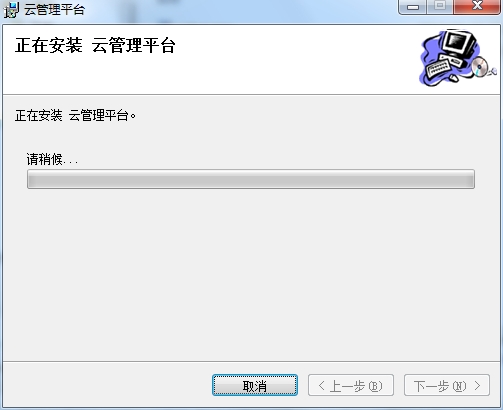Close the installer with the red X
The image size is (503, 410).
[477, 7]
